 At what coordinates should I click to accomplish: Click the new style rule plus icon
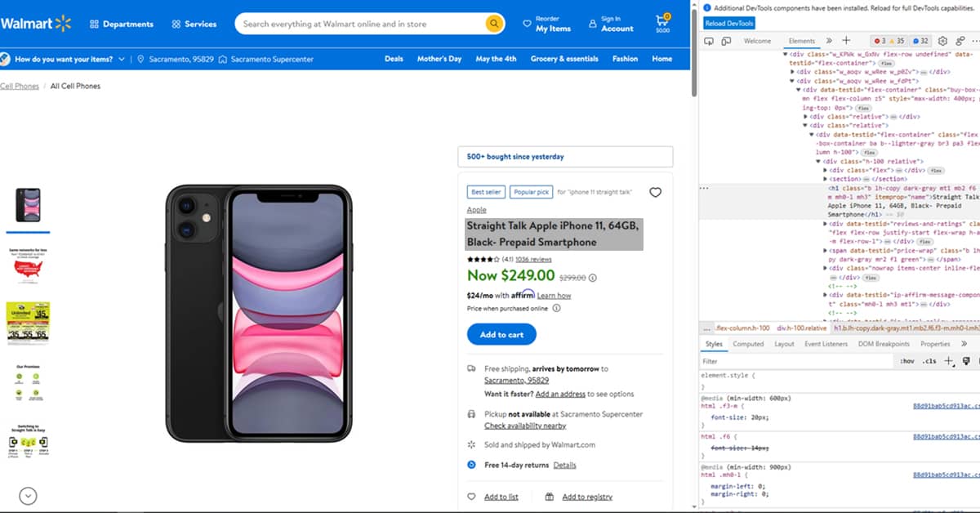coord(948,361)
